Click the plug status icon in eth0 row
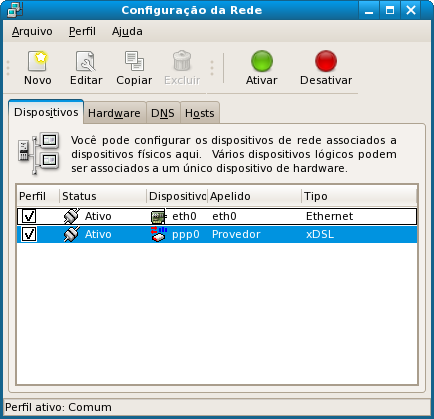 coord(72,216)
